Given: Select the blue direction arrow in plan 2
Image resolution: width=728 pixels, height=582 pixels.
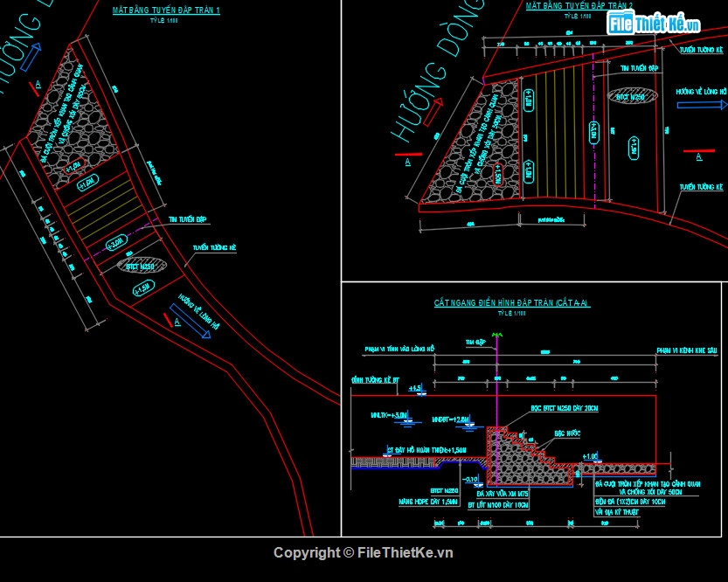Looking at the screenshot, I should [702, 105].
